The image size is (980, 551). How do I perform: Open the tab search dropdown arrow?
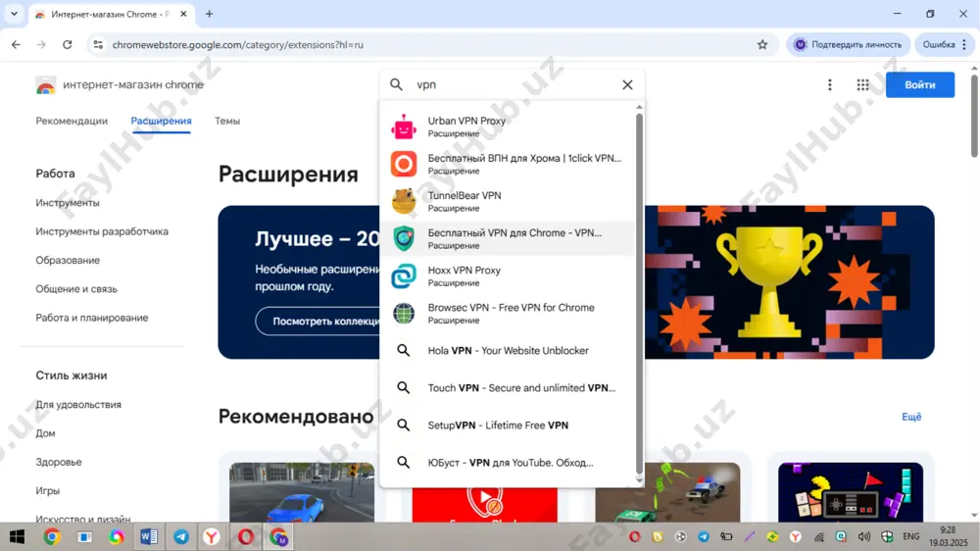[14, 14]
